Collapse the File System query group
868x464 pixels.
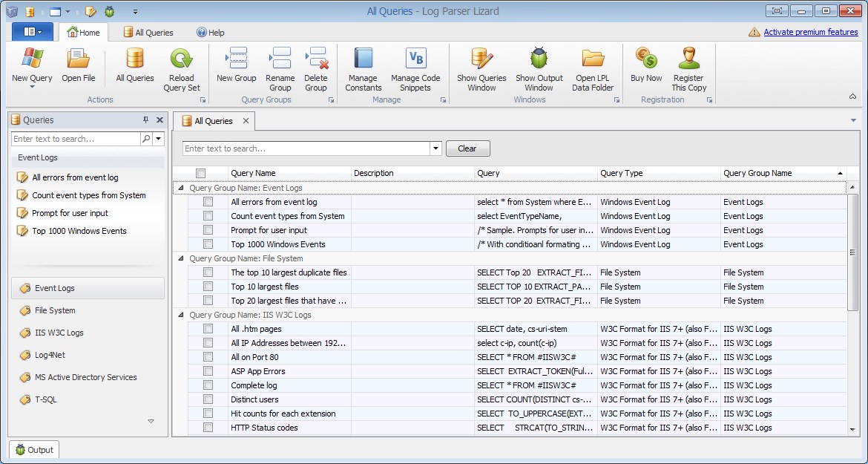(180, 258)
